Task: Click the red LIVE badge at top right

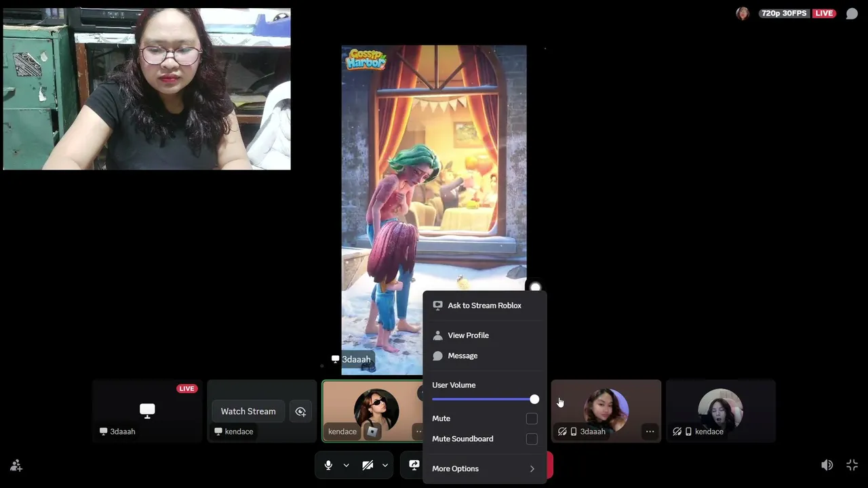Action: [824, 14]
